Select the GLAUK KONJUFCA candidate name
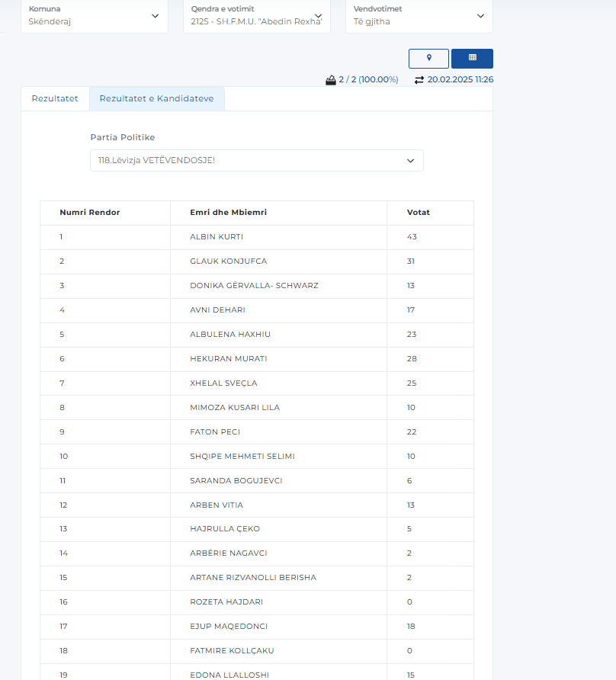 228,261
